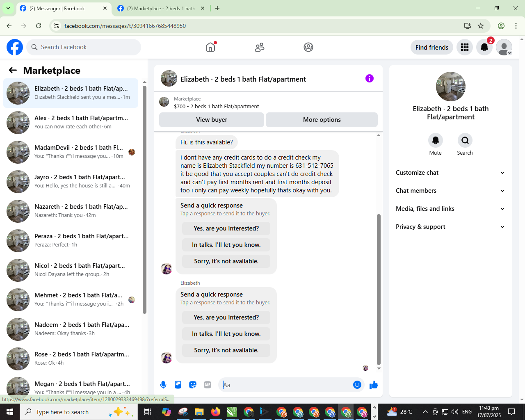Click Elizabeth's listing thumbnail in right panel

coord(450,87)
